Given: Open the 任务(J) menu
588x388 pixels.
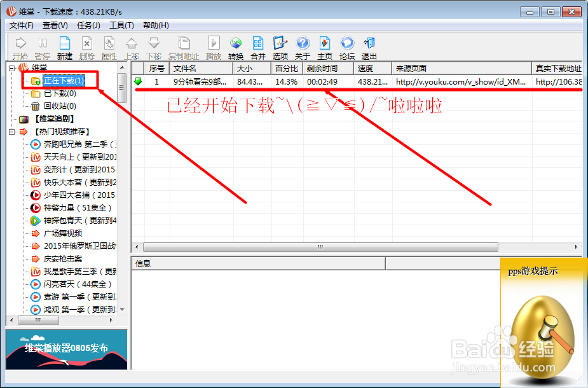Looking at the screenshot, I should point(88,25).
